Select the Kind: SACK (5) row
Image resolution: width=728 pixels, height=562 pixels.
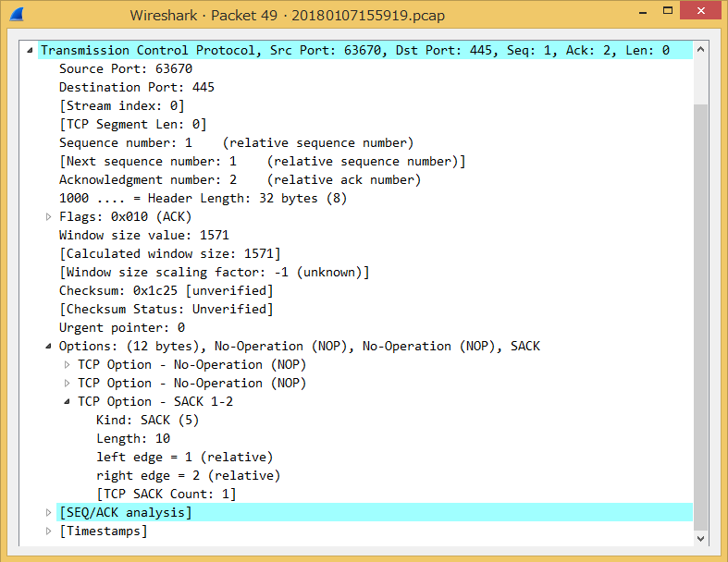pos(147,421)
